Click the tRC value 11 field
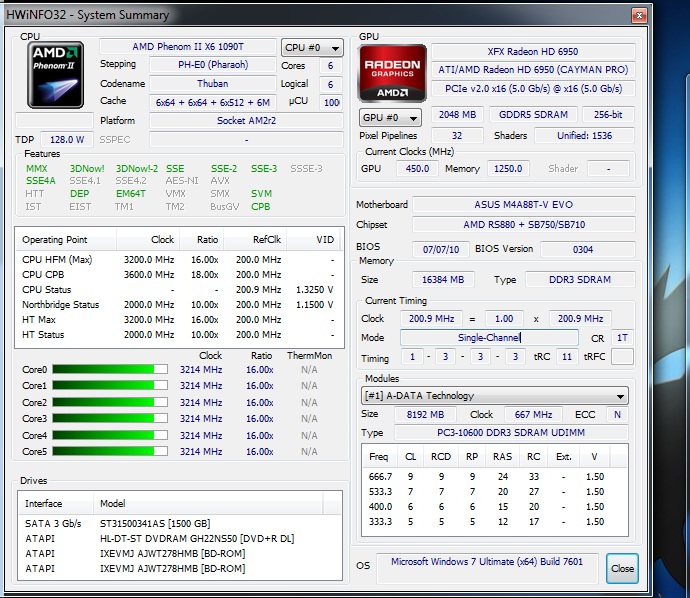Image resolution: width=690 pixels, height=598 pixels. tap(567, 356)
